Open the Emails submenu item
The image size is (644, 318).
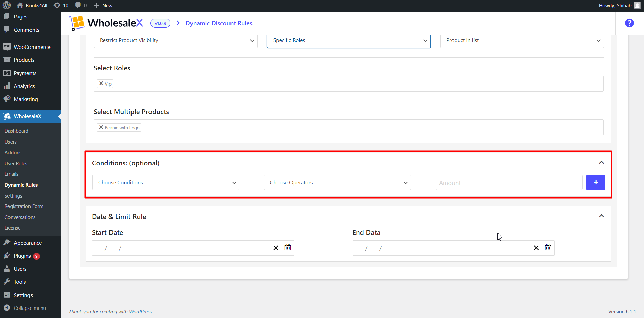[12, 174]
